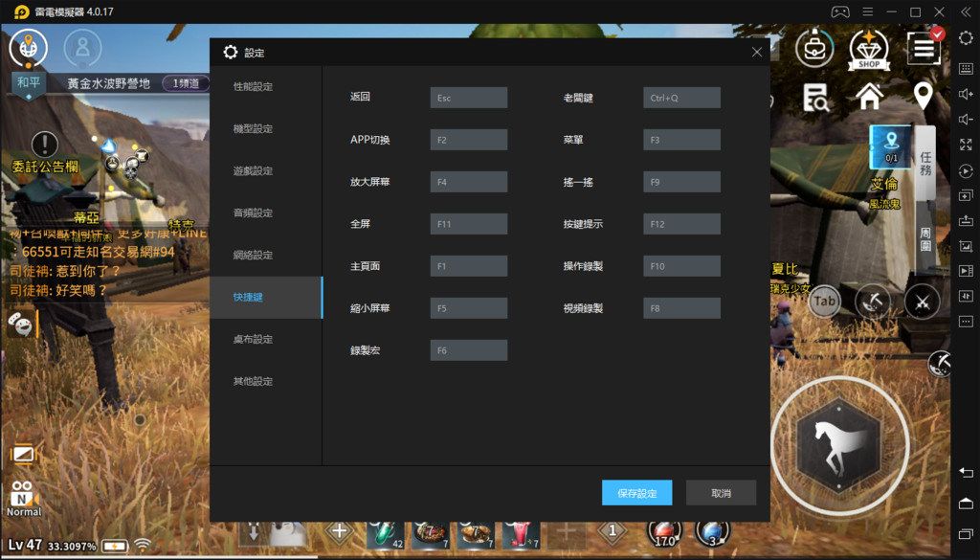
Task: Open the sidebar more options icon
Action: coord(966,322)
